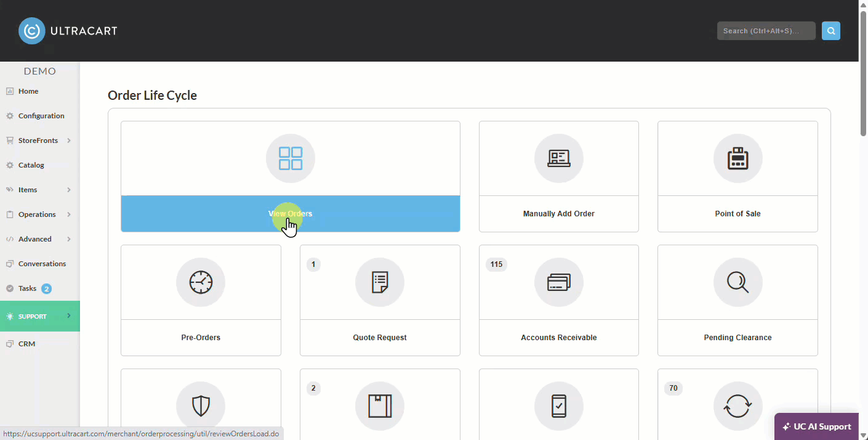Viewport: 868px width, 440px height.
Task: Click the View Orders button
Action: [x=291, y=214]
